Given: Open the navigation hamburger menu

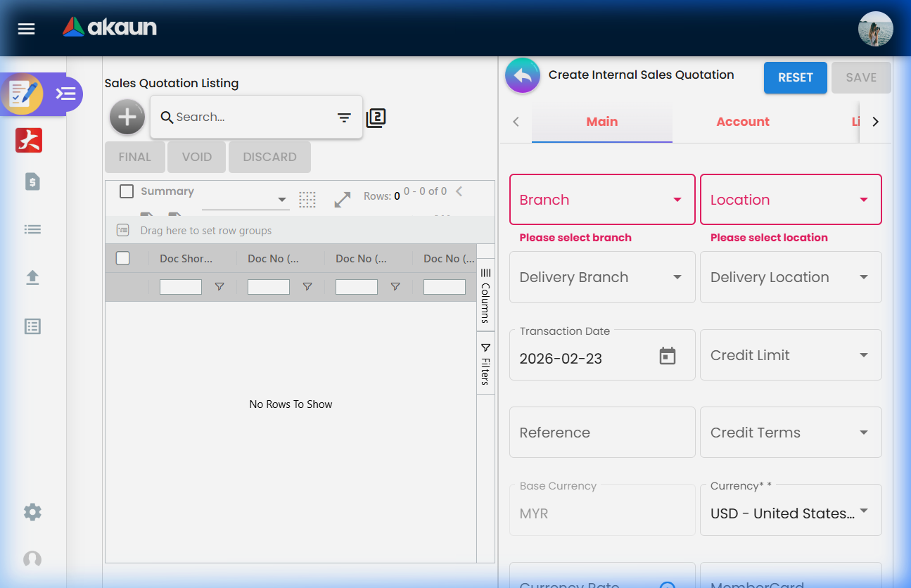Looking at the screenshot, I should pyautogui.click(x=26, y=29).
